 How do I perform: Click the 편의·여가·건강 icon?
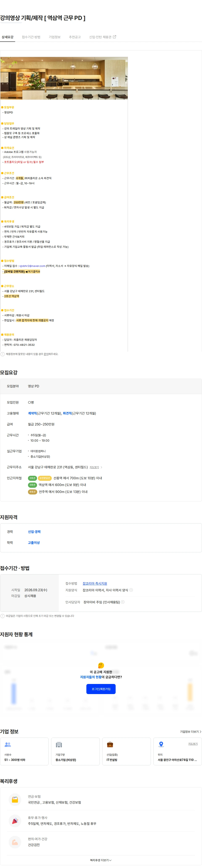coord(15,842)
